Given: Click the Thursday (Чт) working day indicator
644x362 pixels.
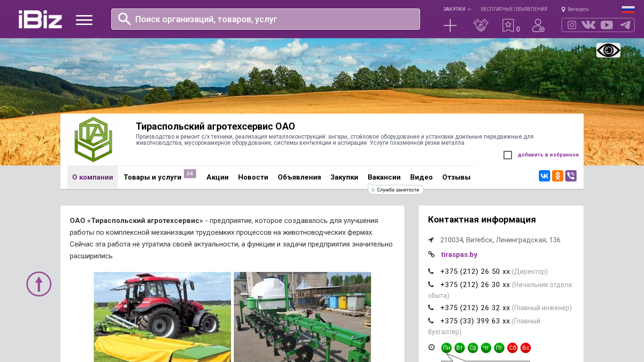Looking at the screenshot, I should tap(486, 348).
